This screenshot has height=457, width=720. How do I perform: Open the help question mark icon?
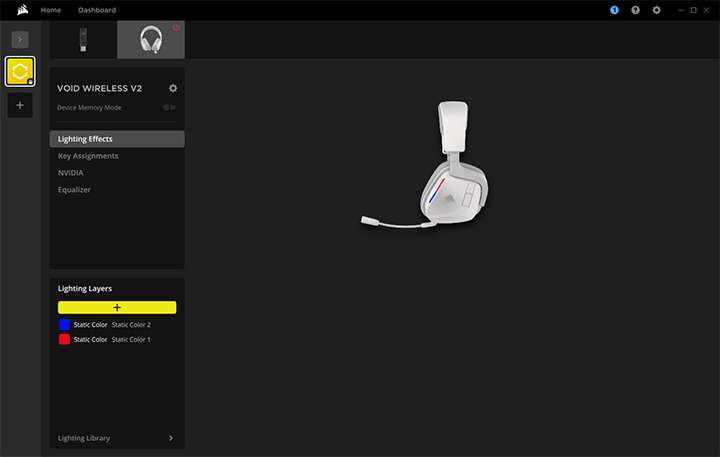tap(635, 10)
